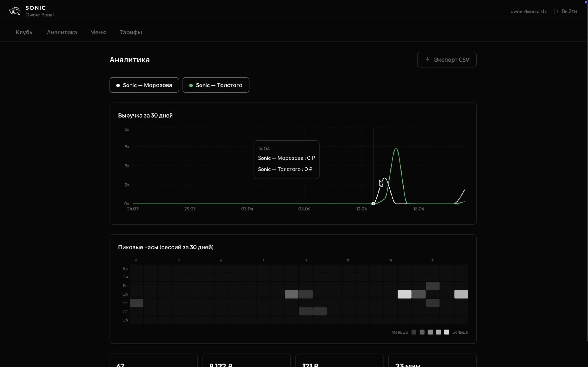
Task: Click the white dot of Sonic — Морозова
Action: (x=118, y=85)
